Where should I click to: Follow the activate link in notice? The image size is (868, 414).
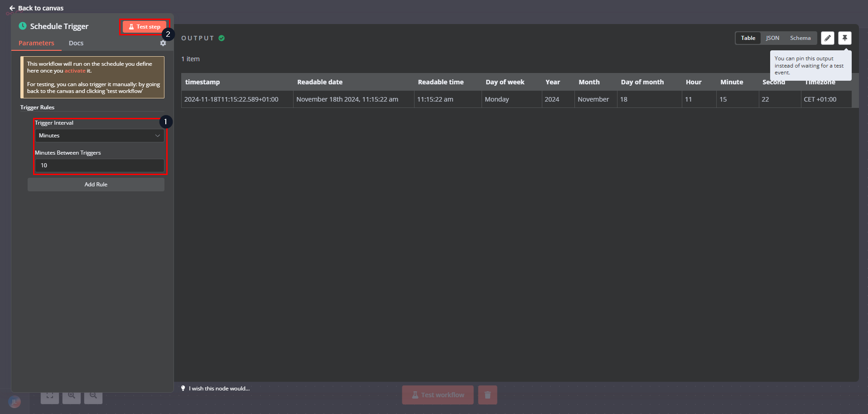click(75, 71)
